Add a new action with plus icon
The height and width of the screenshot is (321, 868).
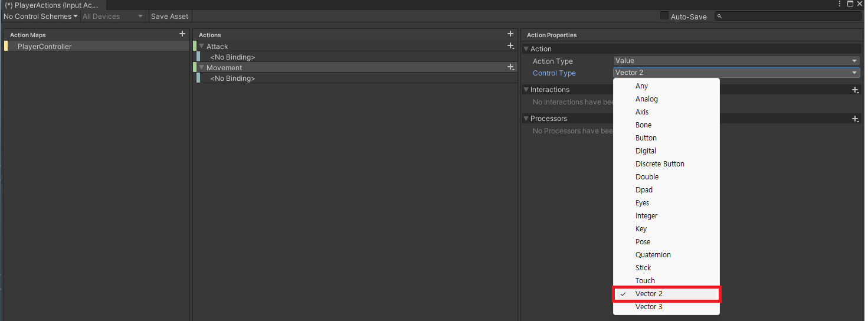point(510,34)
